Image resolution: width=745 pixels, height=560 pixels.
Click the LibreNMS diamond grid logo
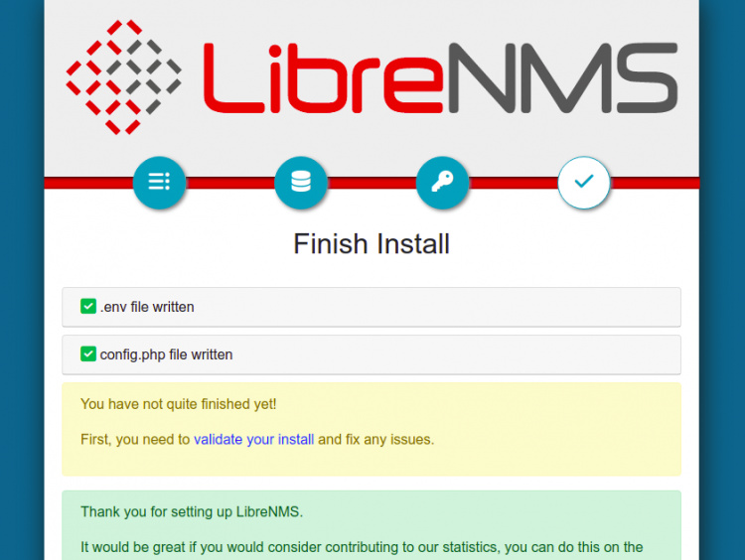click(123, 76)
